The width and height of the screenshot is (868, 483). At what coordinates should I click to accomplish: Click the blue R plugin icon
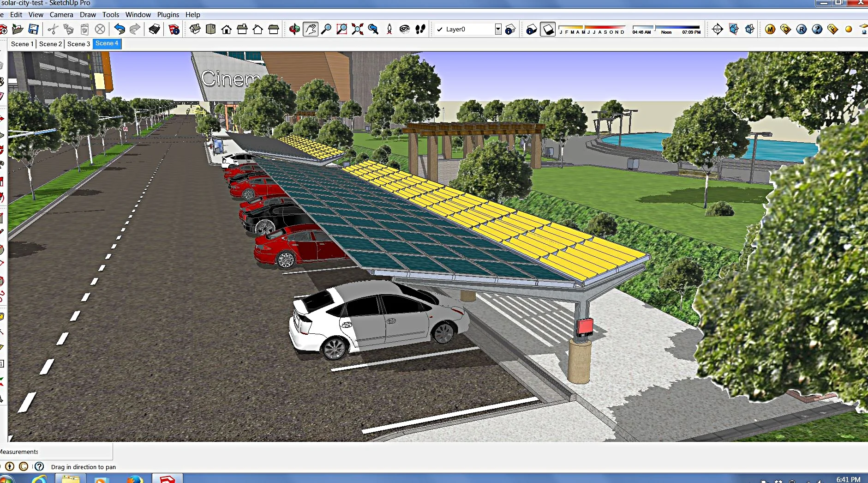click(x=802, y=29)
